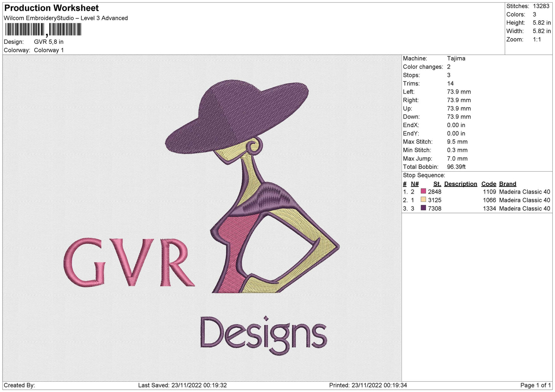Click the Color changes value '2'
Image resolution: width=555 pixels, height=392 pixels.
(449, 67)
